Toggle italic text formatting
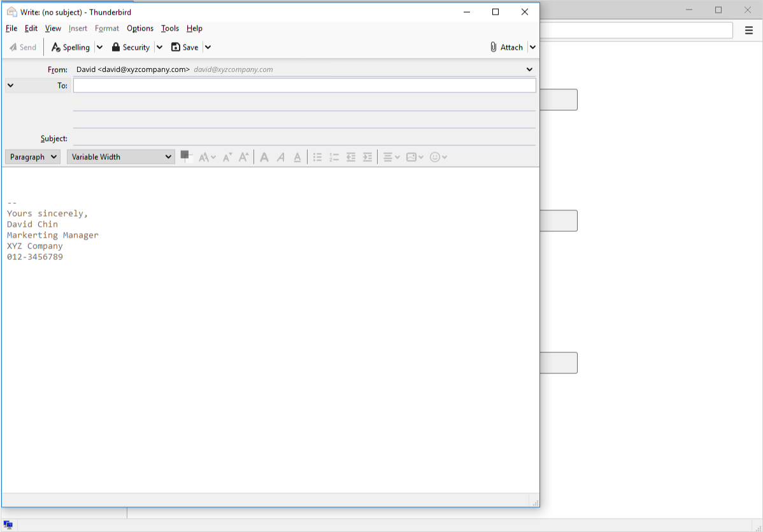 (281, 157)
